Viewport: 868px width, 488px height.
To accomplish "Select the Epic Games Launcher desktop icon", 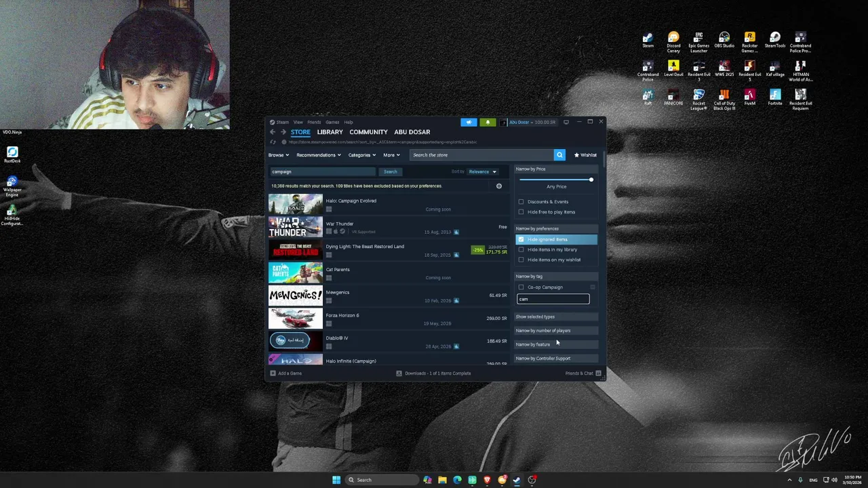I will pos(698,41).
